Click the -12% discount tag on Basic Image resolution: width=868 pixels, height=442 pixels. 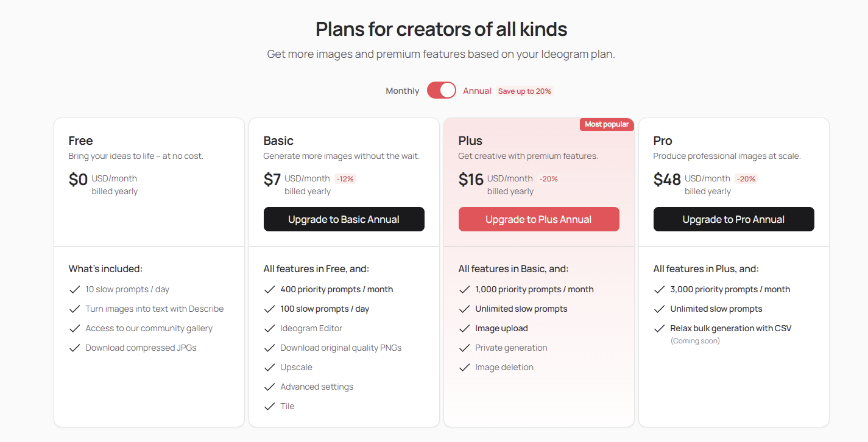pos(345,179)
